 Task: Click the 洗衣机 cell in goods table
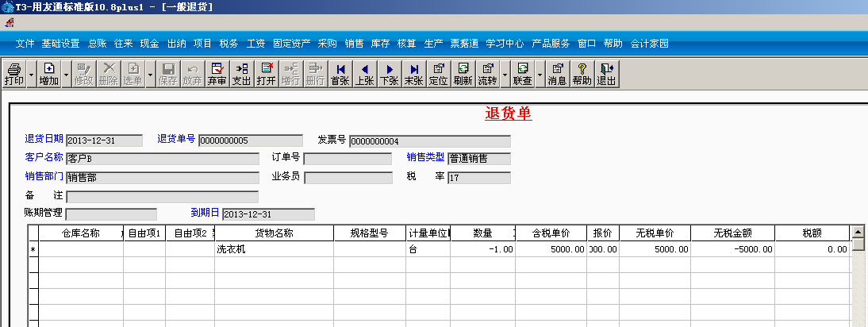(x=274, y=249)
